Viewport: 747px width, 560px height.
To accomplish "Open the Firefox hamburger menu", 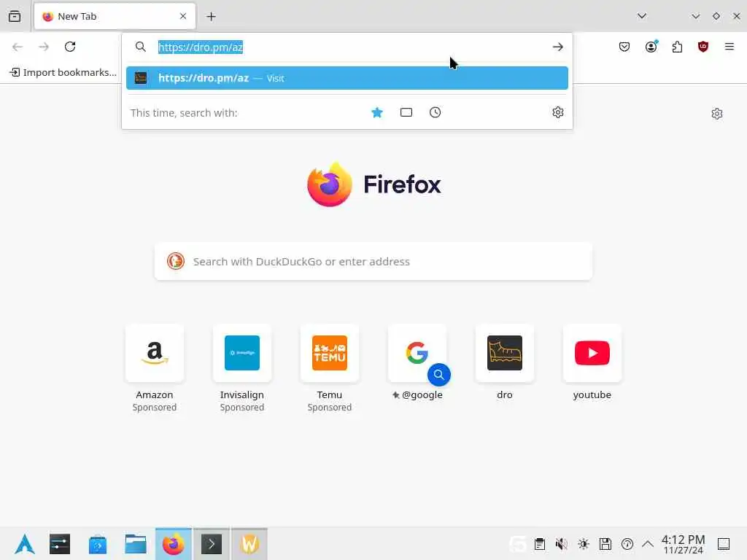I will coord(729,46).
